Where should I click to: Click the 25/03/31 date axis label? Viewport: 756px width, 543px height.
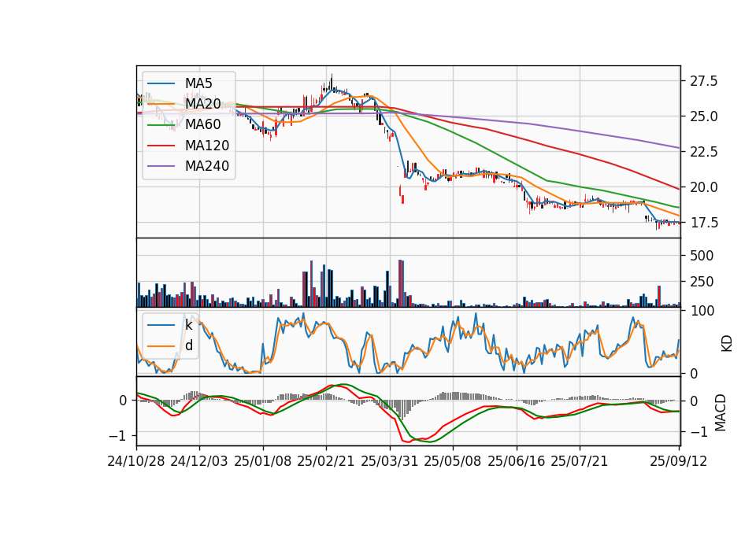tap(390, 461)
